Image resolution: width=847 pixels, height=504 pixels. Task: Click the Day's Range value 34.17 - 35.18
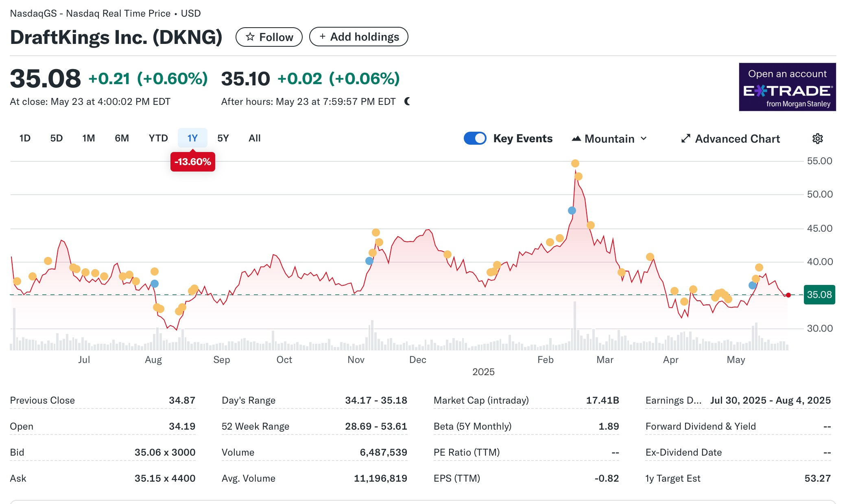[x=376, y=400]
